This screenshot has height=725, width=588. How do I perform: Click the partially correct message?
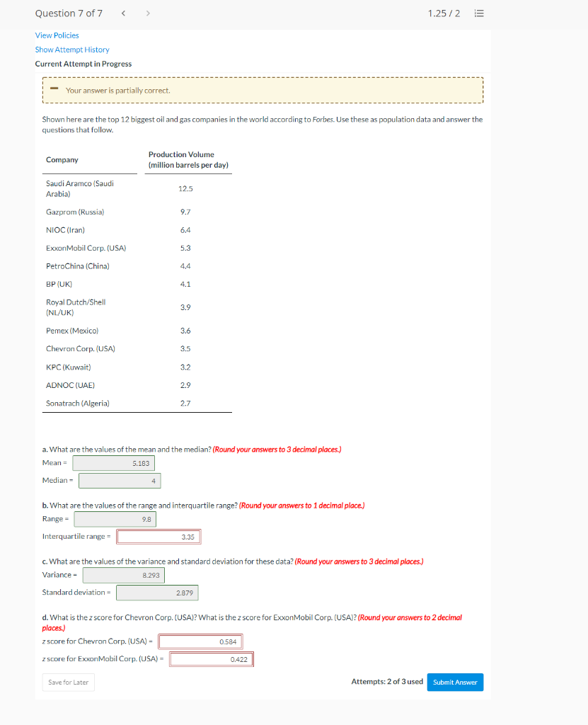118,90
